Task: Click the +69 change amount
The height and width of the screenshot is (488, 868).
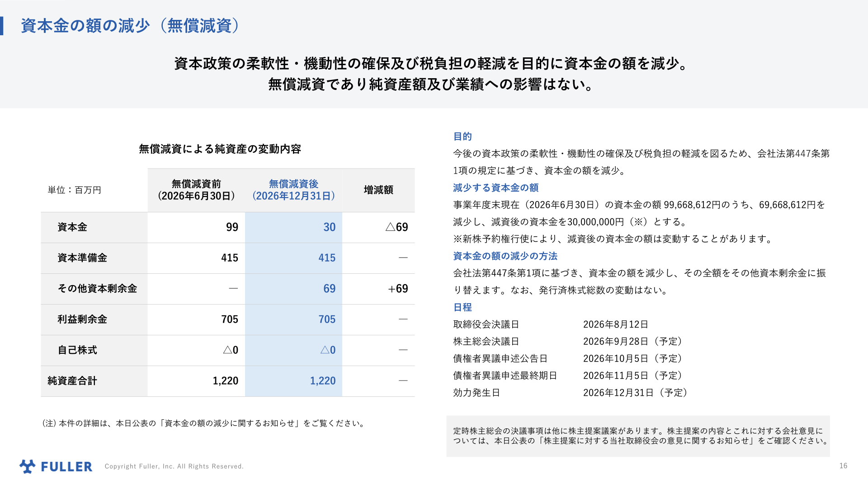Action: click(398, 289)
